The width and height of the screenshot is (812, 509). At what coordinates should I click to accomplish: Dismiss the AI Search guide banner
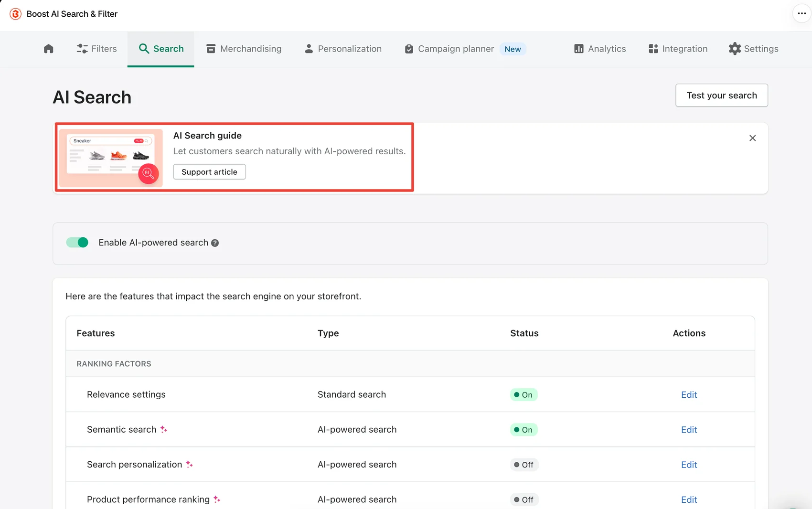[752, 138]
